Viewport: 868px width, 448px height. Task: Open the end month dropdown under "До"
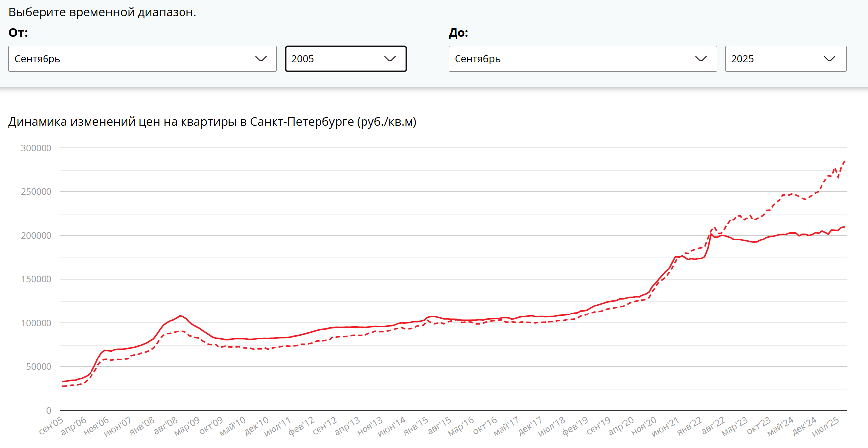coord(582,59)
